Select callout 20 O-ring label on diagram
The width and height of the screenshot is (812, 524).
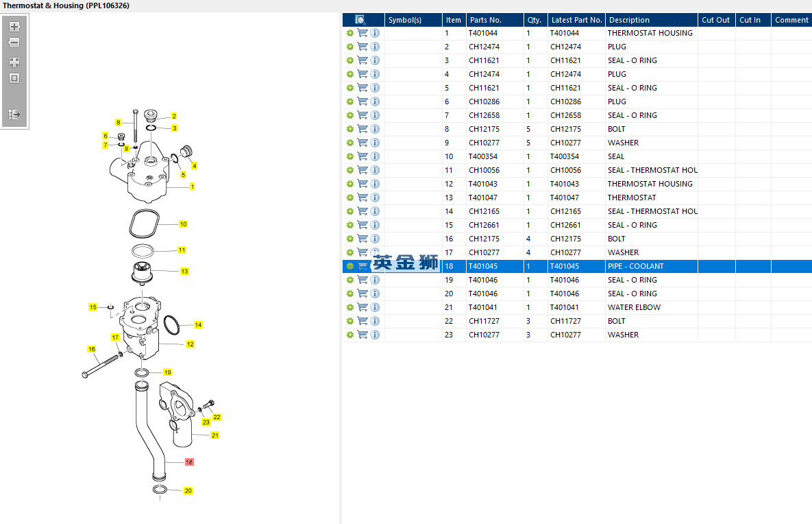(188, 491)
